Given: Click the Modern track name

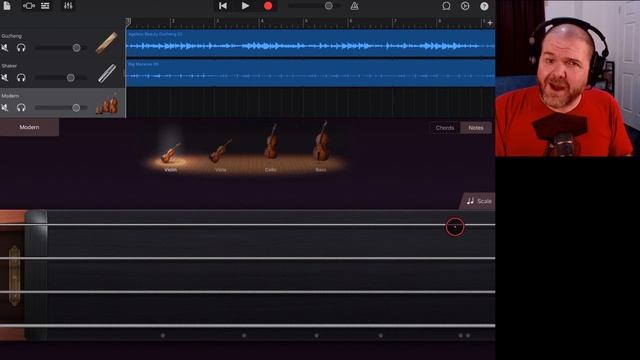Looking at the screenshot, I should [10, 96].
